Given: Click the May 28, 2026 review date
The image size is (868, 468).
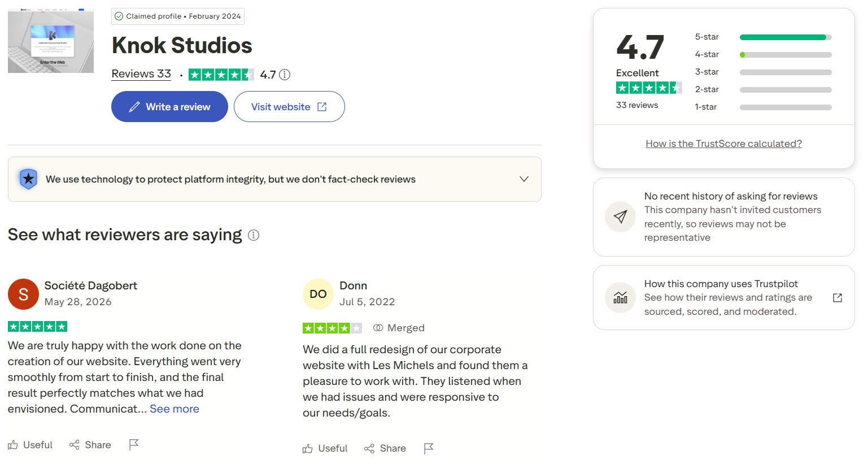Looking at the screenshot, I should [78, 302].
